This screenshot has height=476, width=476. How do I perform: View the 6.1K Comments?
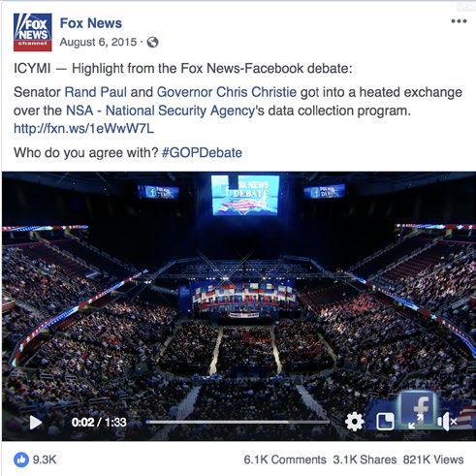285,460
